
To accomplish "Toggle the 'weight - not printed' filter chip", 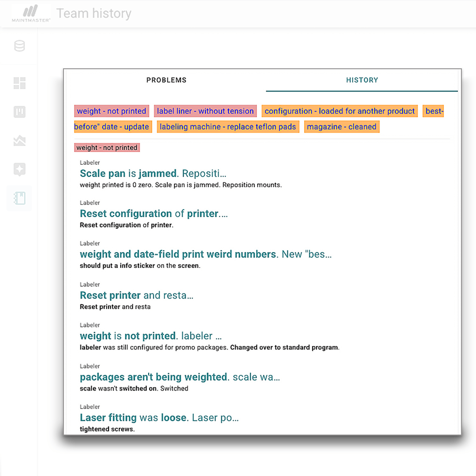I will [111, 111].
